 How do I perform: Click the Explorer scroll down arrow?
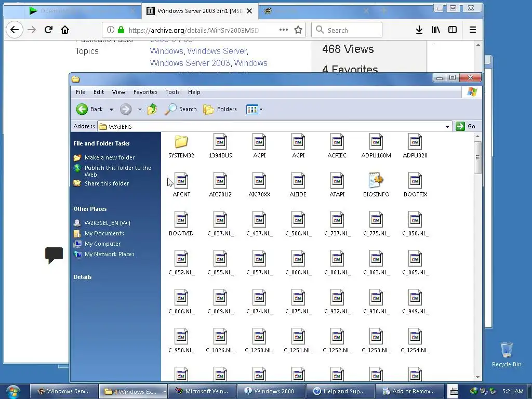coord(478,377)
